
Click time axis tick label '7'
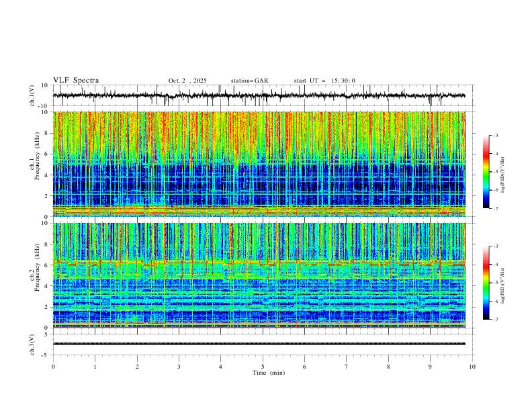(x=347, y=367)
